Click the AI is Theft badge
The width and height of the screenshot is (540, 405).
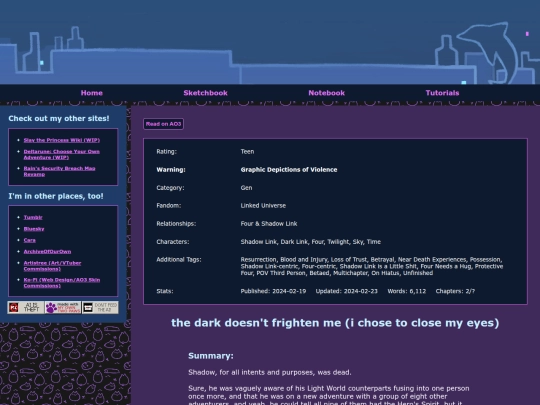pyautogui.click(x=26, y=307)
